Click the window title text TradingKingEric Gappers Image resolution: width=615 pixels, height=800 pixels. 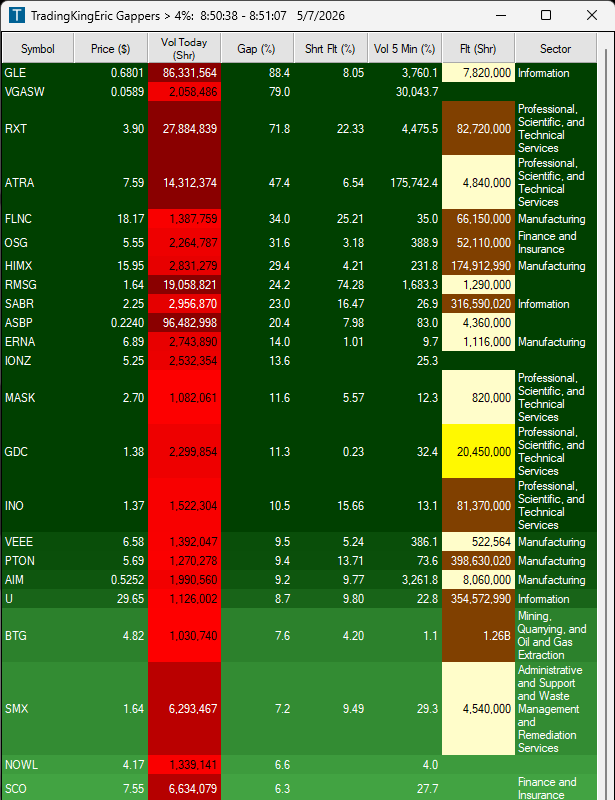(95, 15)
